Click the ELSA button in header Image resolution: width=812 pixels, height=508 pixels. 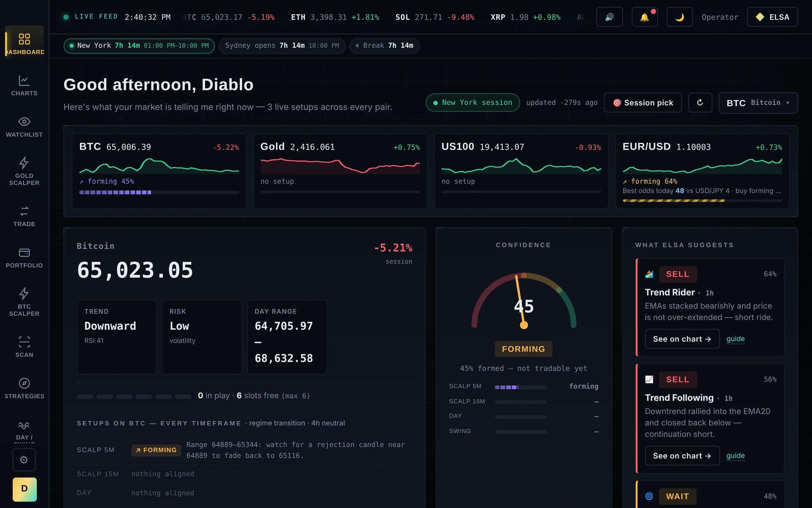(x=772, y=17)
